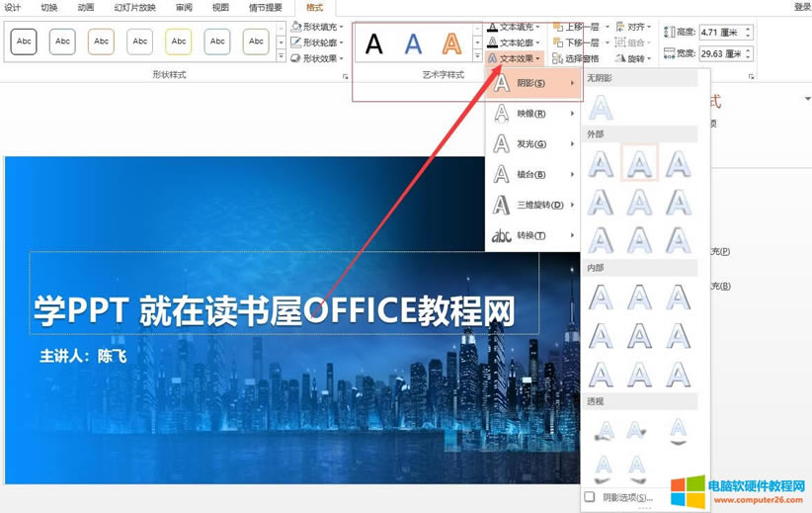The width and height of the screenshot is (812, 513).
Task: Open the 棱台(B) bevel submenu
Action: pos(532,174)
